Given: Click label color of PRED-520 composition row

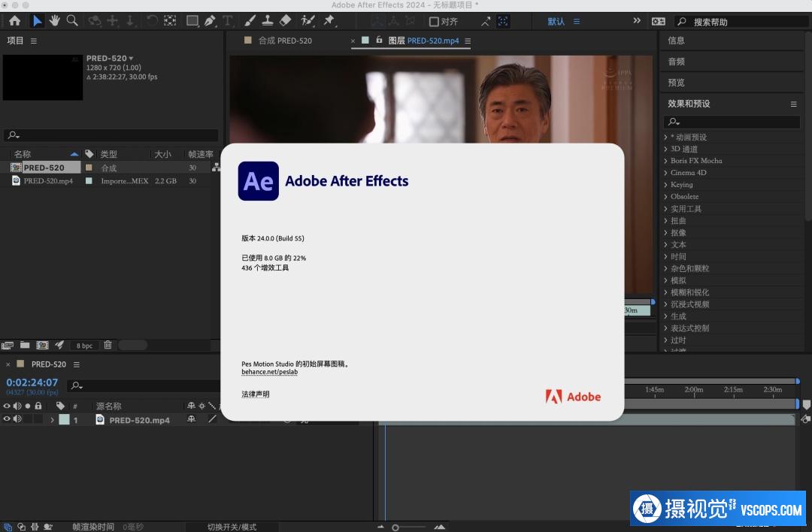Looking at the screenshot, I should pyautogui.click(x=89, y=168).
